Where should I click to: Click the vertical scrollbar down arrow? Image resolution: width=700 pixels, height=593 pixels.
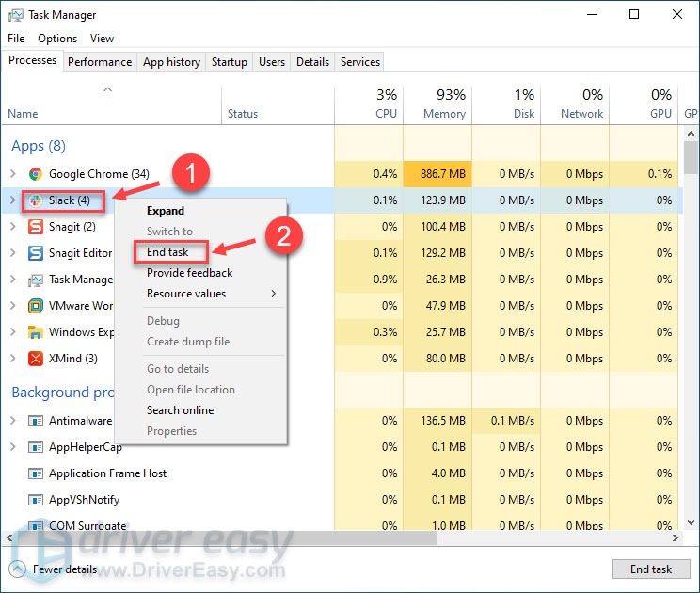tap(691, 522)
